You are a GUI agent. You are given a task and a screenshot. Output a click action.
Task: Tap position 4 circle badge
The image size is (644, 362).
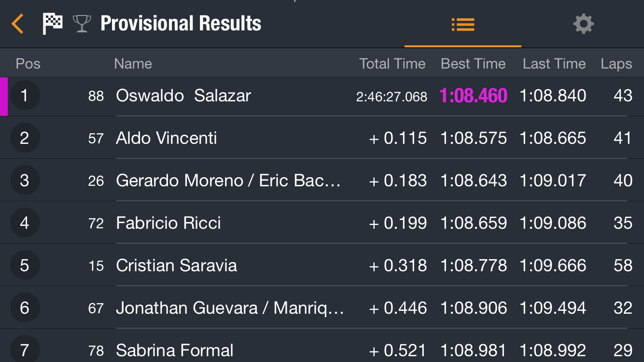pyautogui.click(x=25, y=223)
